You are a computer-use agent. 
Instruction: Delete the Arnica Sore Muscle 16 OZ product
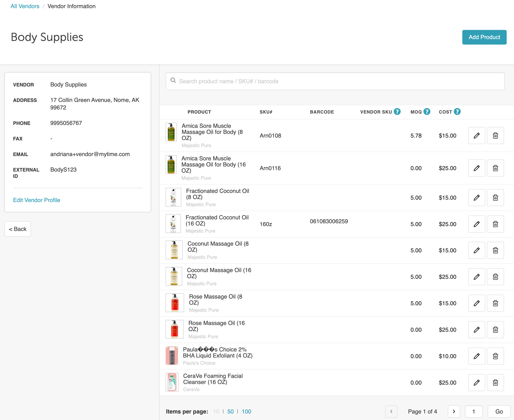[x=495, y=168]
